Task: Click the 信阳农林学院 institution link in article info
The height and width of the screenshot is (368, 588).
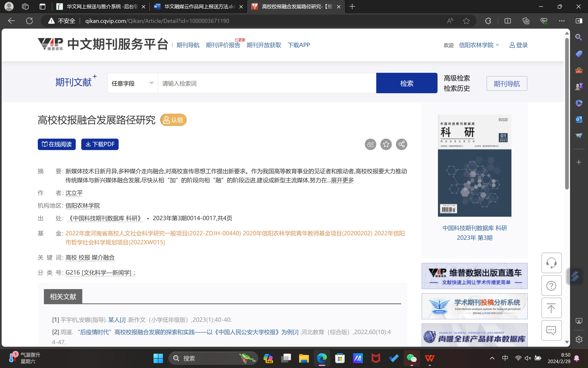Action: point(83,206)
